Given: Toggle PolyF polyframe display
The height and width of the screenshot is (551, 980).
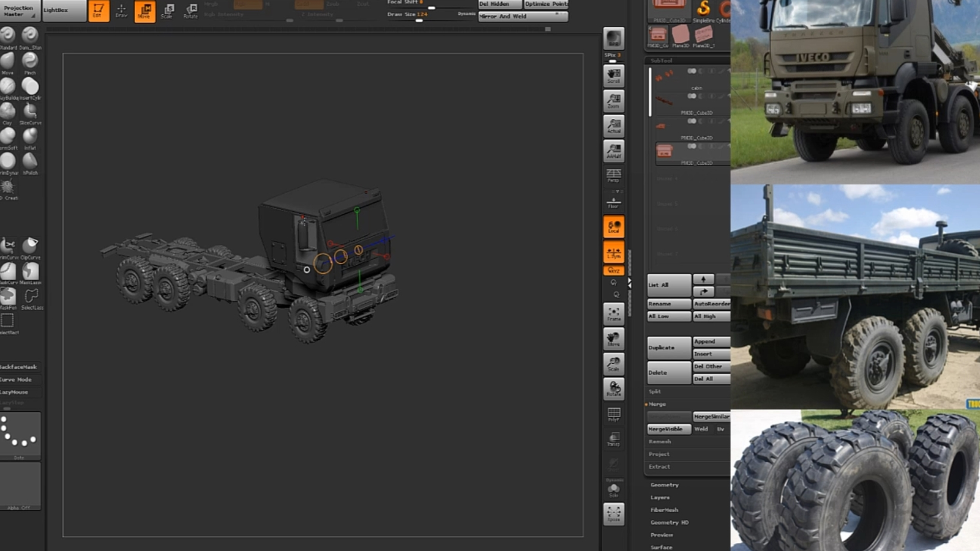Looking at the screenshot, I should point(614,414).
